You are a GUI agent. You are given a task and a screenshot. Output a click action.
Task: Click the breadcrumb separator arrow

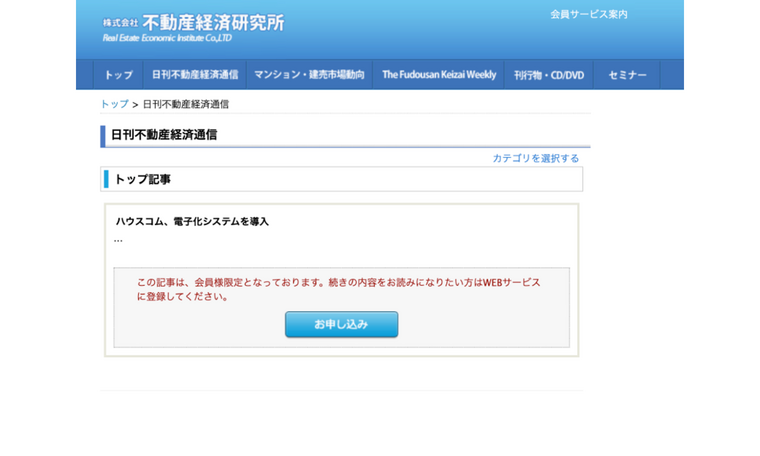(135, 104)
